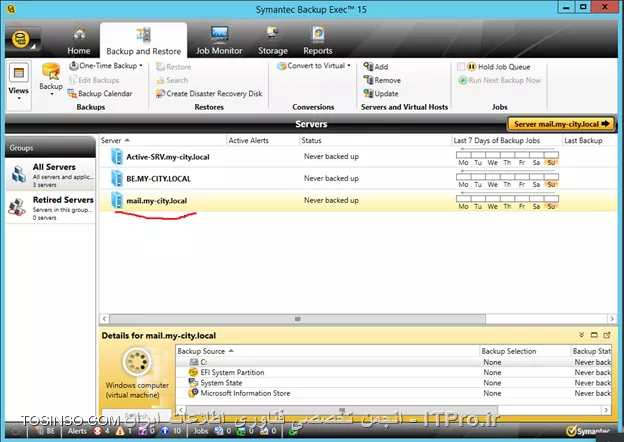The image size is (624, 442).
Task: Expand the One-Time Backup dropdown arrow
Action: pos(141,66)
